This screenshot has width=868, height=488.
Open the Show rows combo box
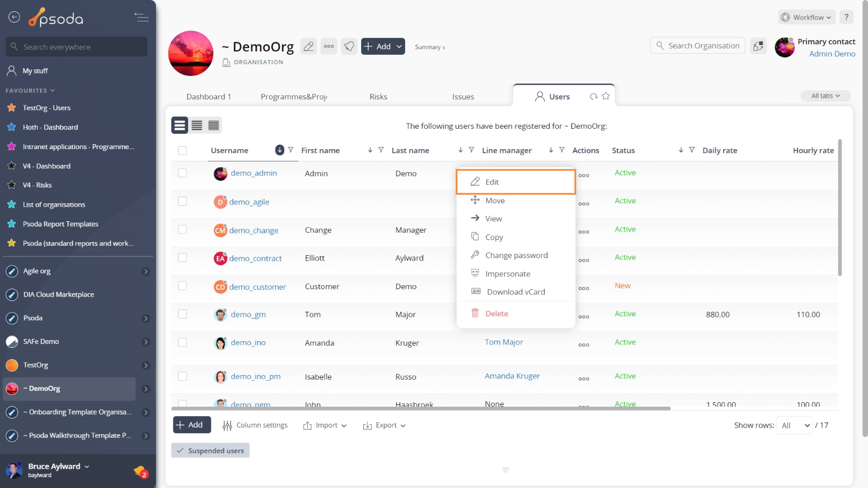point(795,425)
